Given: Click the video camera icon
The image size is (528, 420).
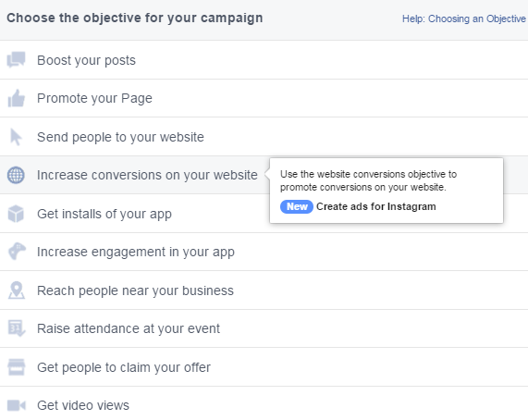Looking at the screenshot, I should (16, 405).
